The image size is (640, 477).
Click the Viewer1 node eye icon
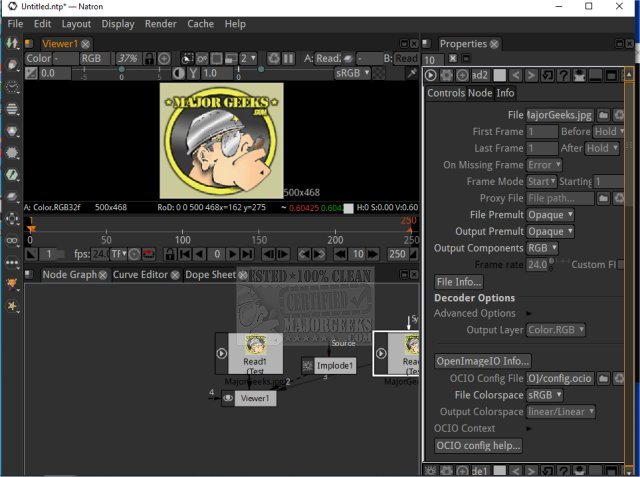coord(228,398)
